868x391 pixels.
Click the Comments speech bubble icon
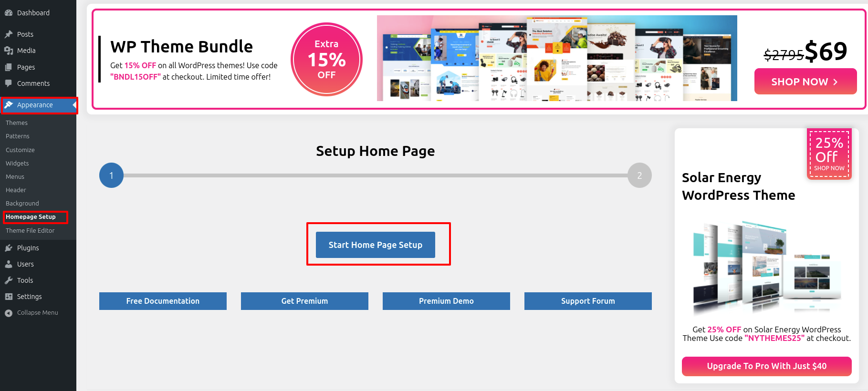(x=9, y=83)
